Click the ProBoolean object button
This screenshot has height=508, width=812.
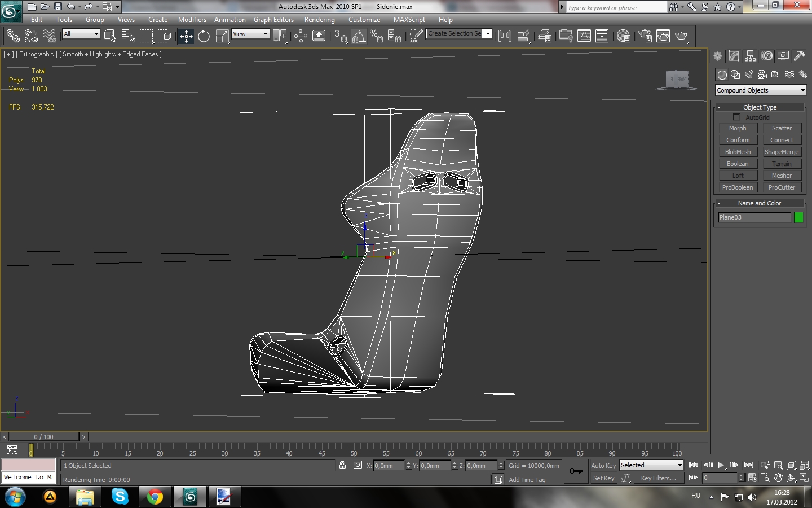738,187
